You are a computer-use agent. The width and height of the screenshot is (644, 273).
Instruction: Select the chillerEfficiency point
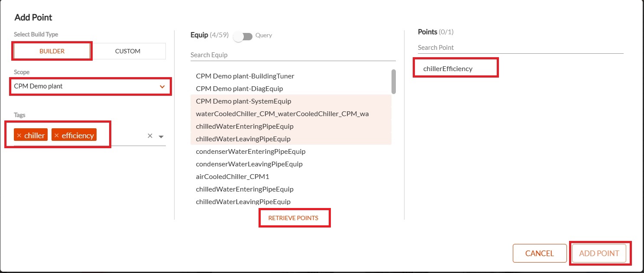point(448,68)
